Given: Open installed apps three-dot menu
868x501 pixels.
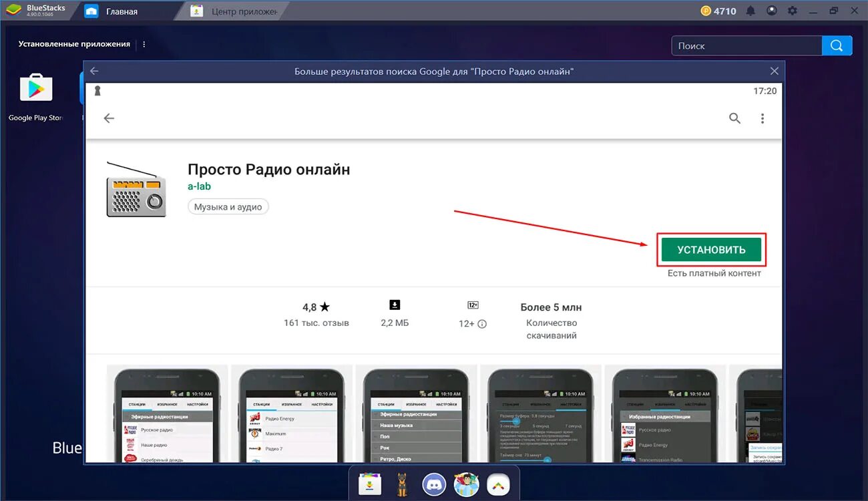Looking at the screenshot, I should click(x=144, y=44).
